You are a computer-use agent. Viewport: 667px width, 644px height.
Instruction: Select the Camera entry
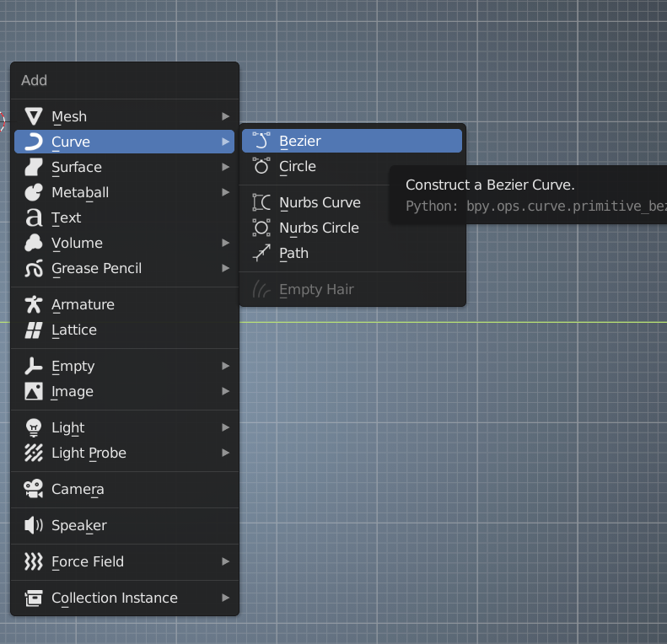point(124,489)
